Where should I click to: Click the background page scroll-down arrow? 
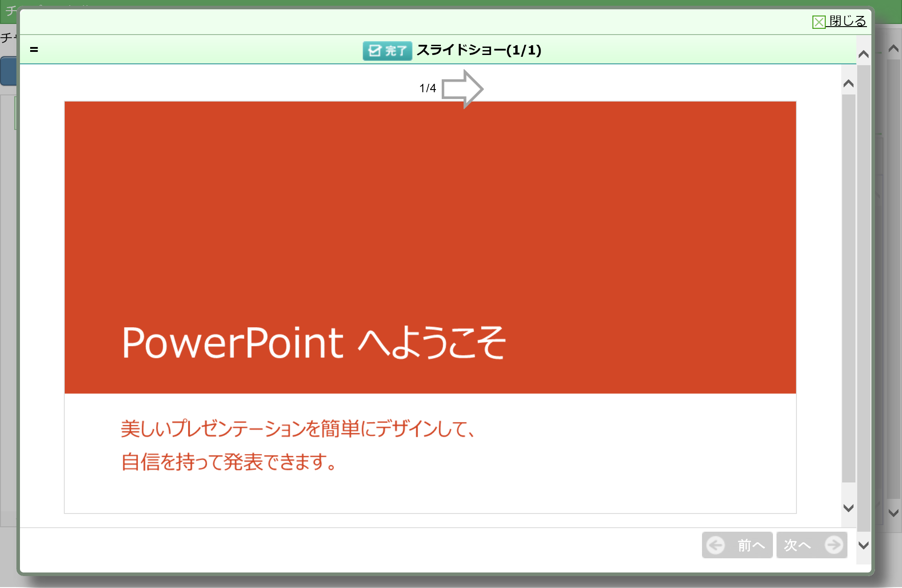point(894,513)
